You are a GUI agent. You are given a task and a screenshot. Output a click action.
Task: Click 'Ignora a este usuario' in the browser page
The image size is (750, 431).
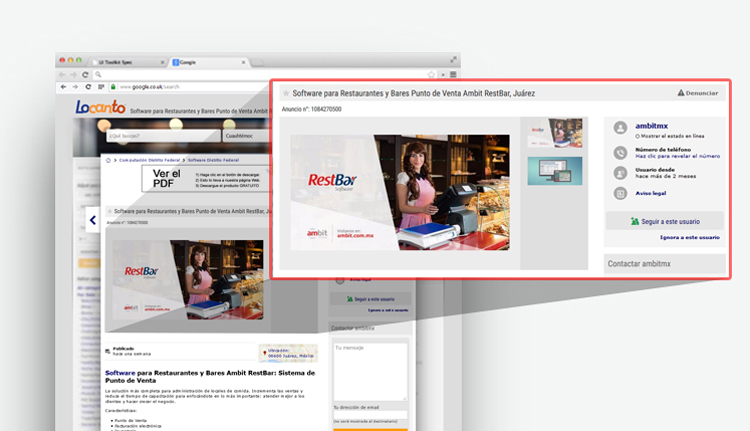(388, 310)
